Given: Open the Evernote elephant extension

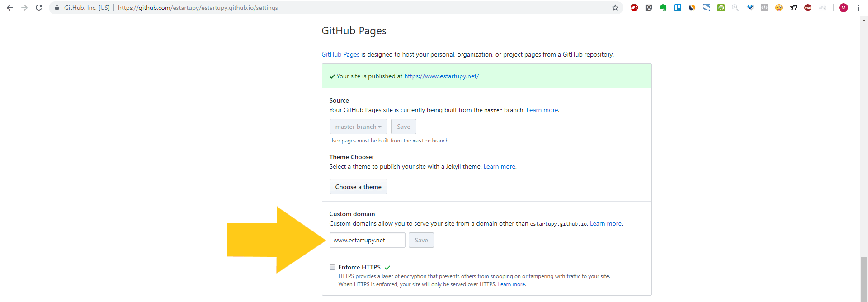Looking at the screenshot, I should tap(663, 8).
